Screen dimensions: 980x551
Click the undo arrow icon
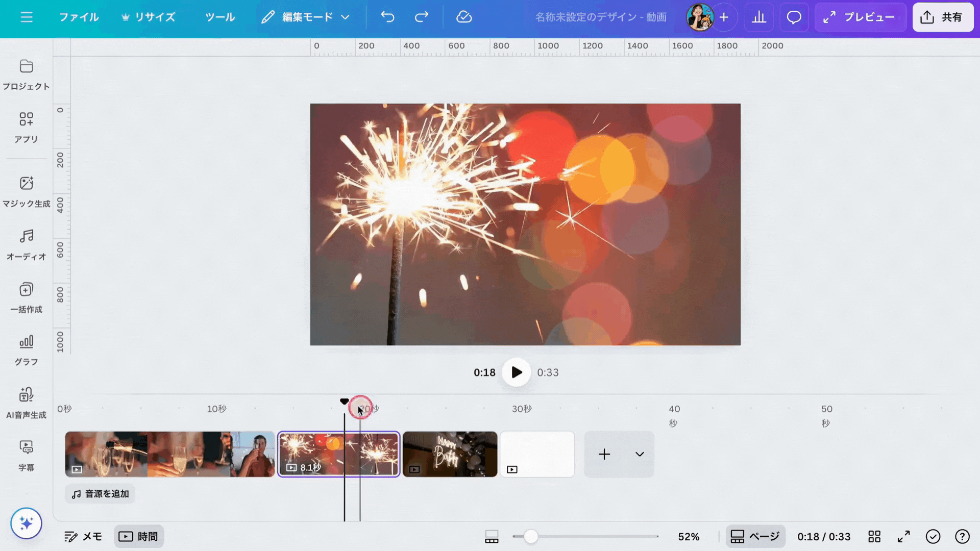coord(387,17)
